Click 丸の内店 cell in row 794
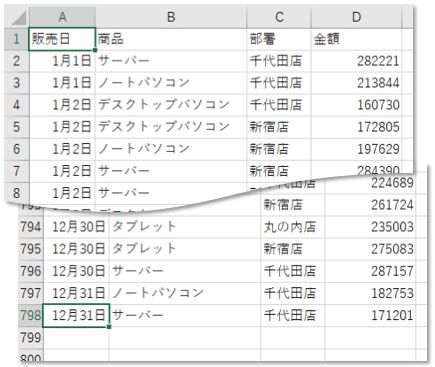 point(293,227)
